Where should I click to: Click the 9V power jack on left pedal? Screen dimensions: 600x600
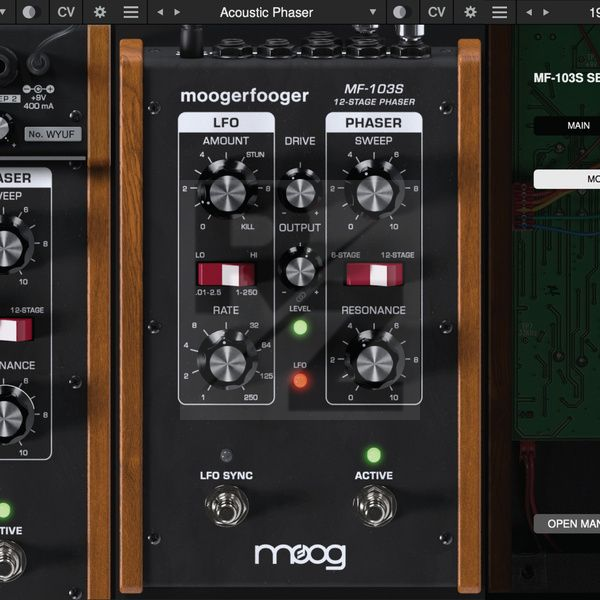[x=38, y=62]
